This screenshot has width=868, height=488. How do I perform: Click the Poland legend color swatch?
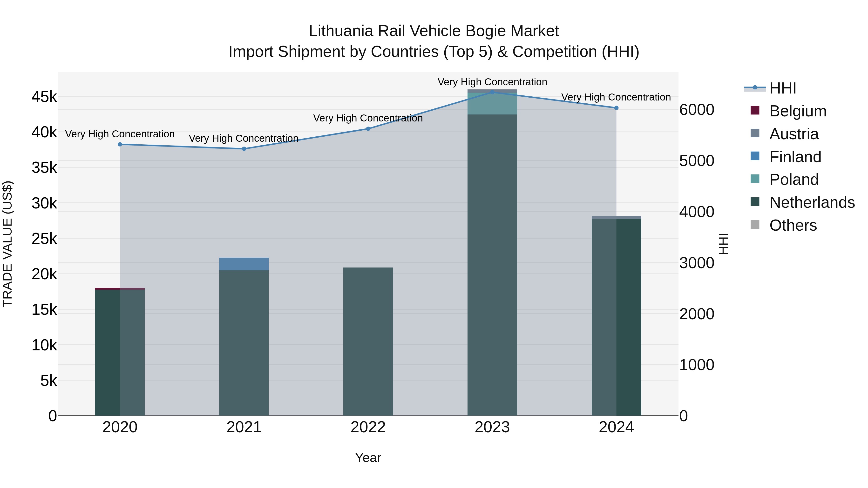[x=755, y=179]
